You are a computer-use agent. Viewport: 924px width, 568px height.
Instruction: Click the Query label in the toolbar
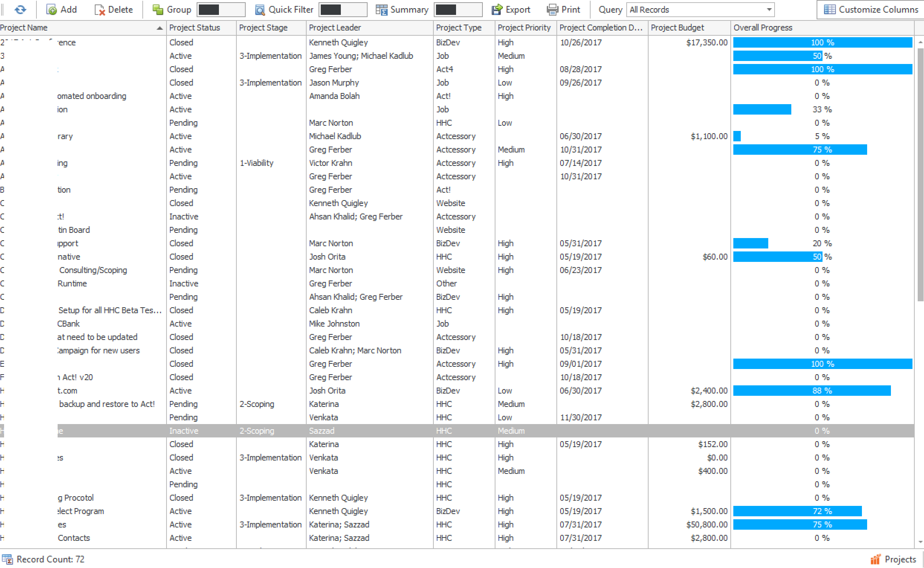pyautogui.click(x=610, y=10)
